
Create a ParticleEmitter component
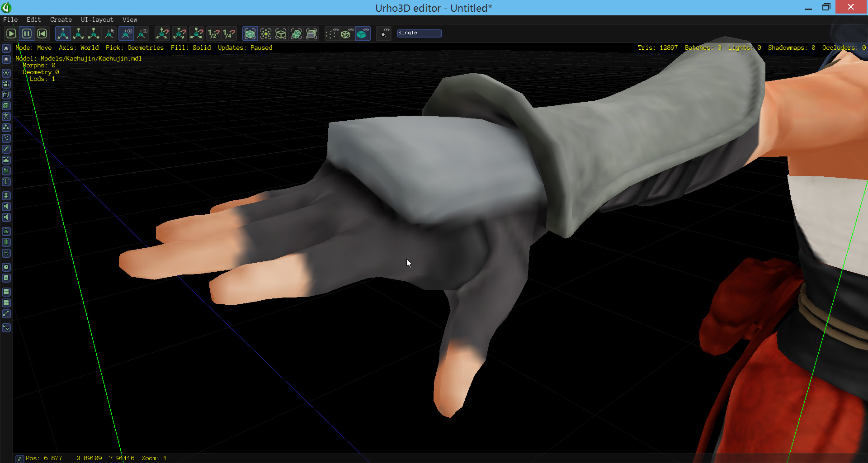6,138
